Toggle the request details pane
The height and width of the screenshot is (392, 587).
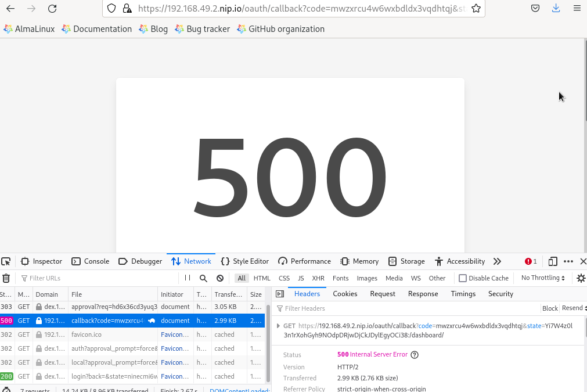[280, 294]
